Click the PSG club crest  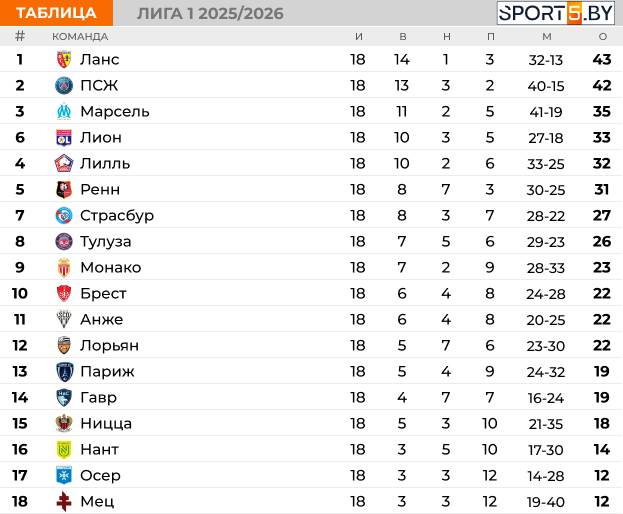(64, 85)
